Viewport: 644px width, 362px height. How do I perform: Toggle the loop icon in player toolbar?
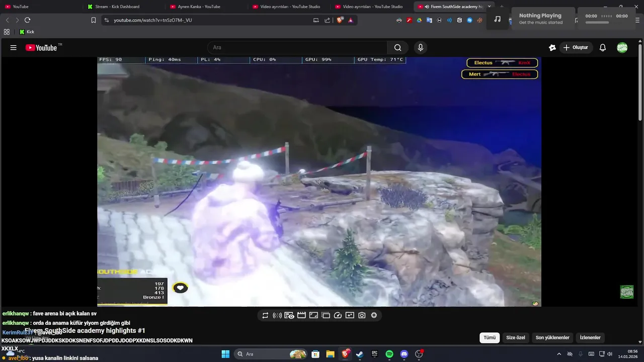point(265,315)
